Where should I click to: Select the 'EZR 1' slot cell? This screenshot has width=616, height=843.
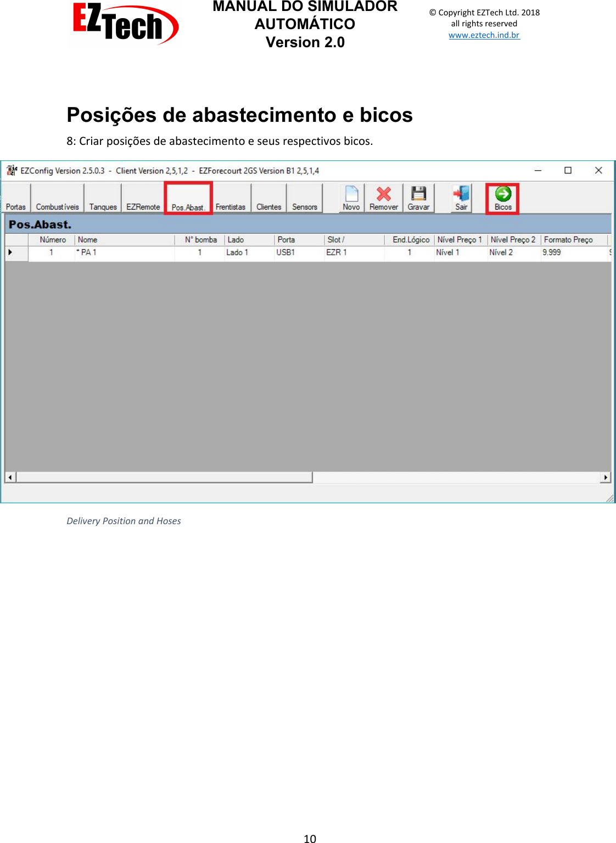pyautogui.click(x=355, y=252)
